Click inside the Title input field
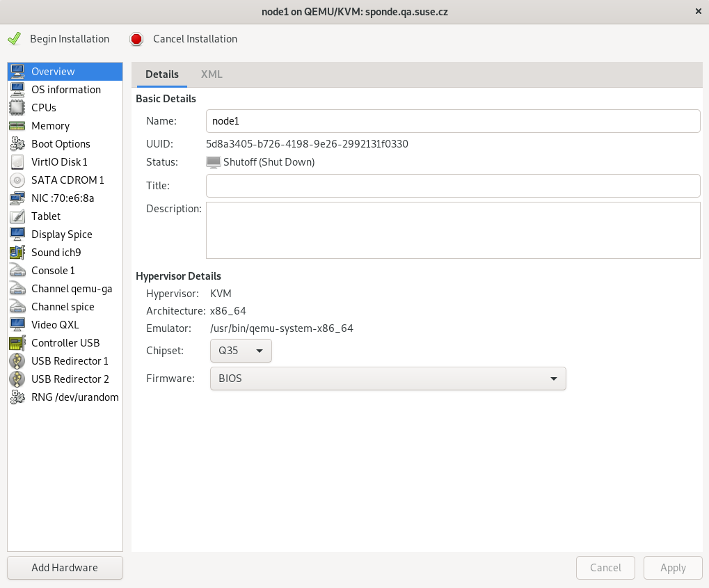 (x=452, y=185)
